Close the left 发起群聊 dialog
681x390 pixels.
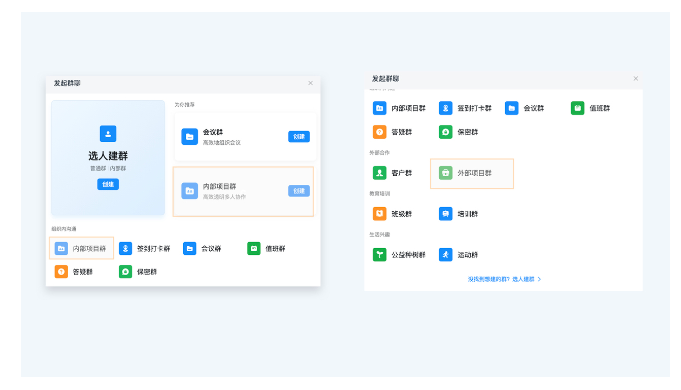311,83
